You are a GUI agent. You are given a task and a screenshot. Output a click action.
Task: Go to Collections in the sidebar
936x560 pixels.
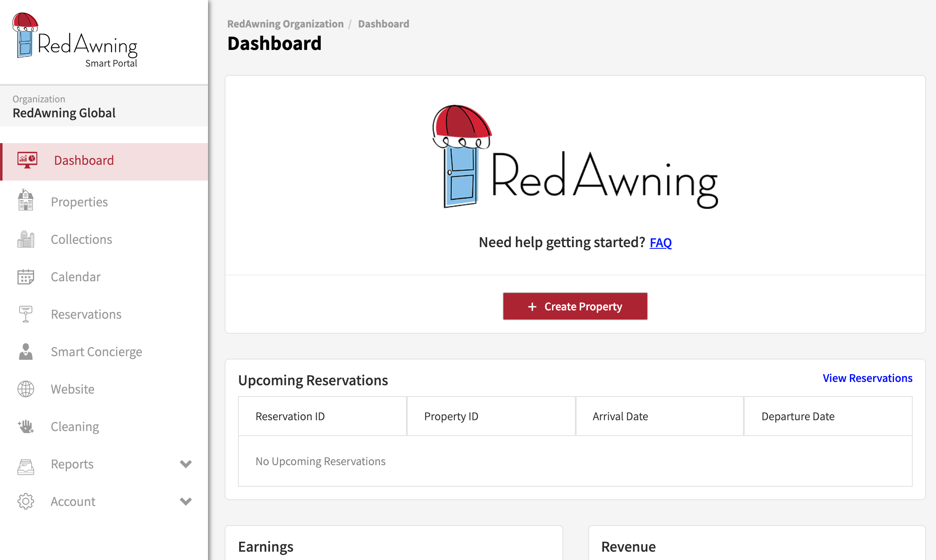104,239
